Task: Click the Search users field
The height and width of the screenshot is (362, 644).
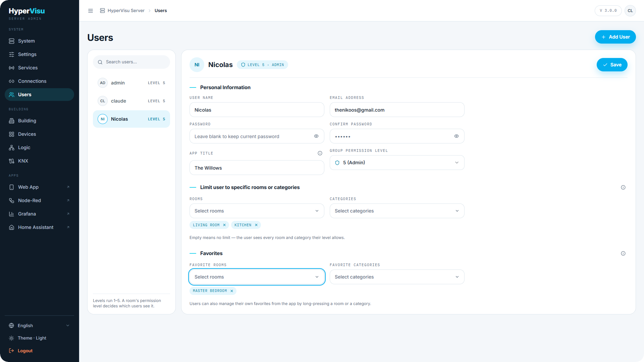Action: tap(131, 62)
